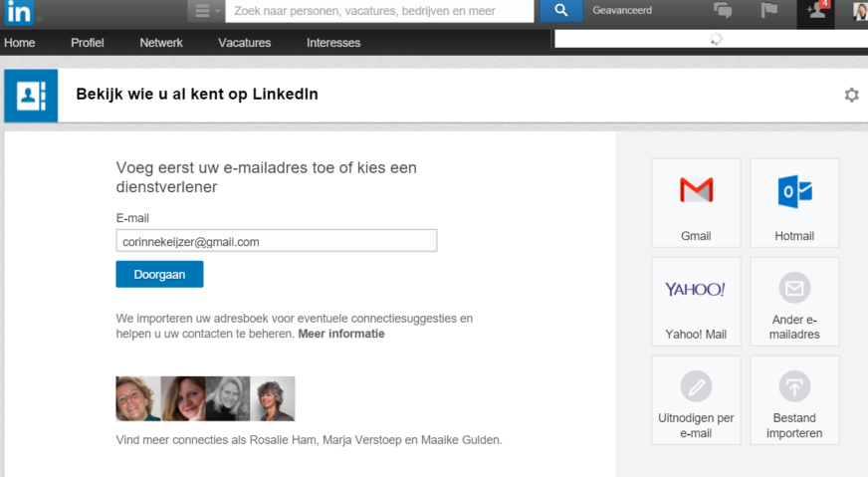This screenshot has width=868, height=477.
Task: Open the add connections icon
Action: click(816, 11)
